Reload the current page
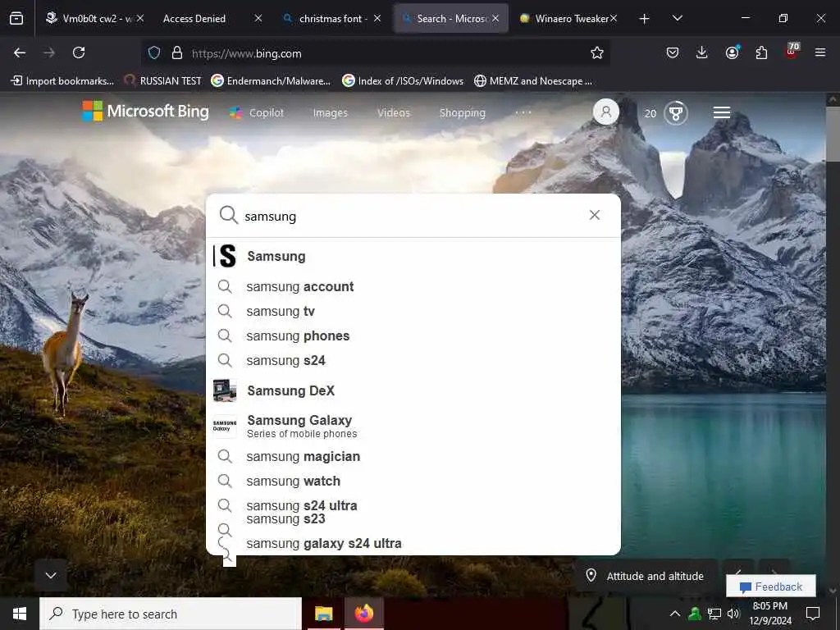This screenshot has width=840, height=630. 79,52
